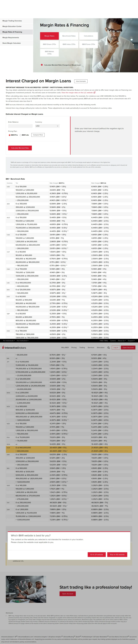This screenshot has height=644, width=138.
Task: Click the search magnifier icon in navbar
Action: click(108, 348)
